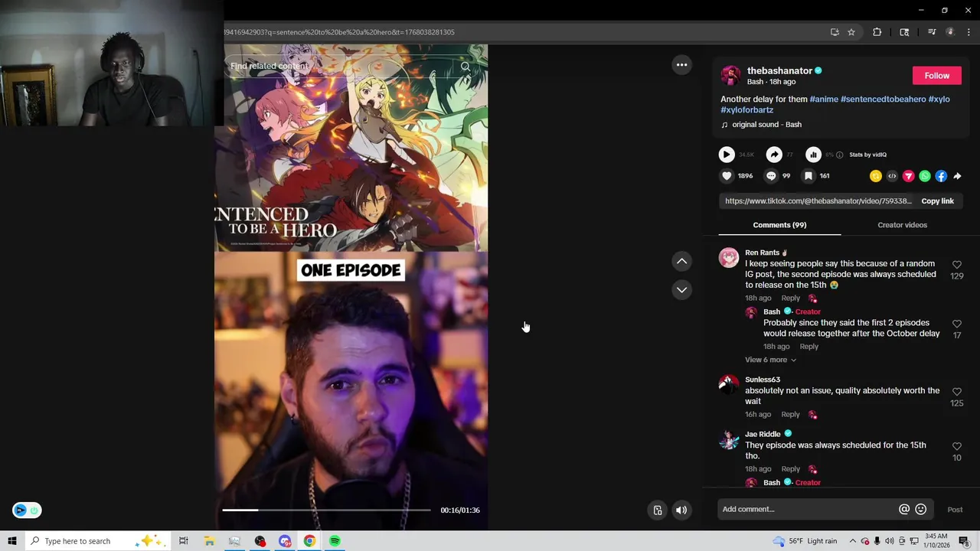The image size is (980, 551).
Task: Click the browser address bar URL
Action: [x=339, y=32]
